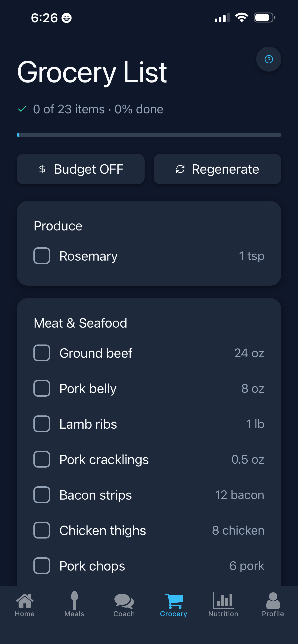The image size is (298, 644).
Task: Tap the Chicken thighs item name
Action: tap(103, 530)
